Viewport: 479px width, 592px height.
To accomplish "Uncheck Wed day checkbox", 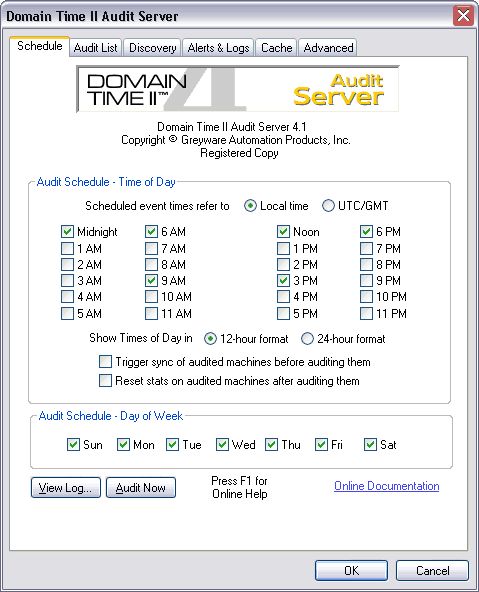I will point(222,444).
